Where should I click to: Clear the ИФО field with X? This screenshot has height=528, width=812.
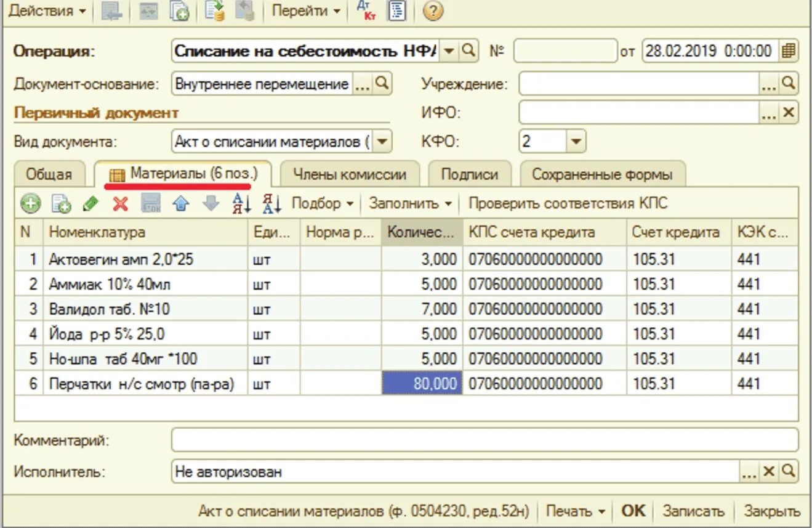click(x=789, y=113)
